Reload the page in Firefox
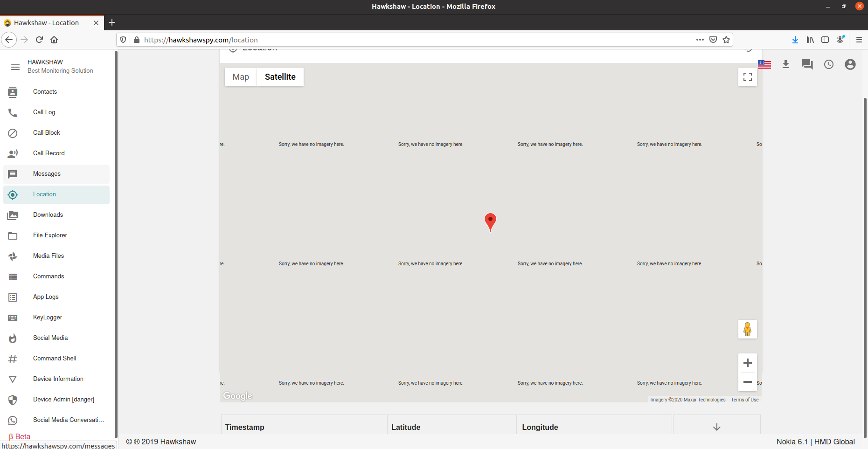Screen dimensions: 868x449 (39, 40)
